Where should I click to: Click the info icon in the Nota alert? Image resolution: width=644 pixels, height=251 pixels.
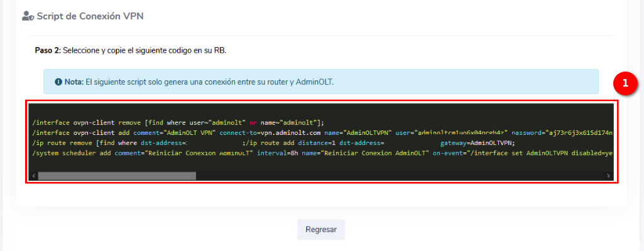point(58,82)
